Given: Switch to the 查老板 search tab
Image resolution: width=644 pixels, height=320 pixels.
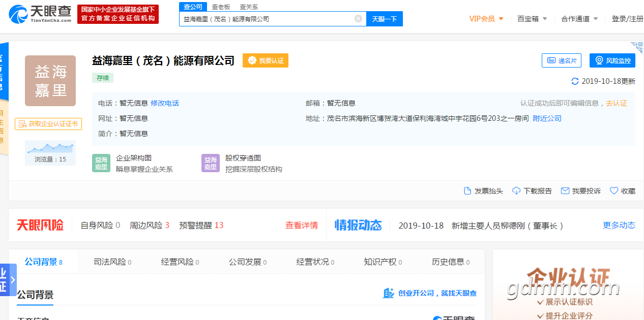Looking at the screenshot, I should tap(221, 7).
